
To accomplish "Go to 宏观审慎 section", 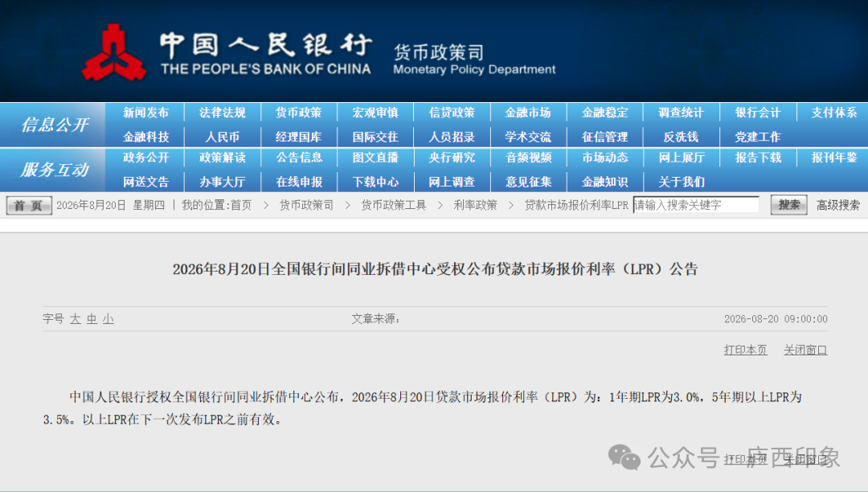I will (375, 113).
